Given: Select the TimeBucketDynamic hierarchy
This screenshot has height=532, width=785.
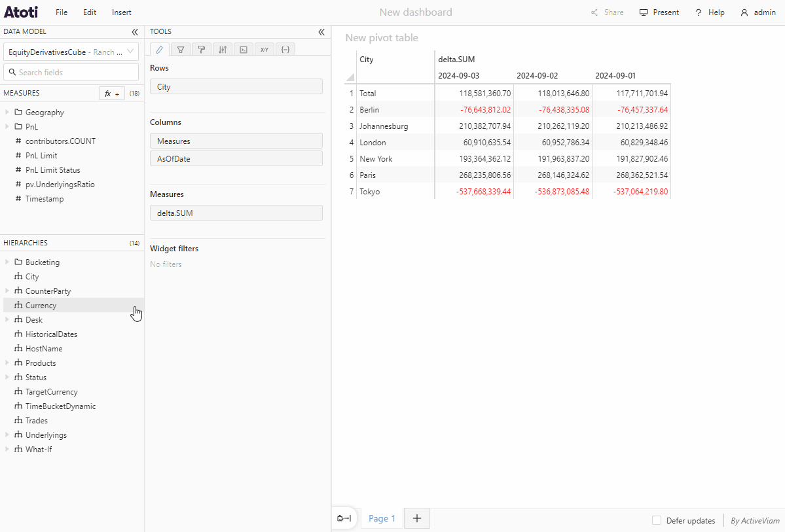Looking at the screenshot, I should coord(61,406).
